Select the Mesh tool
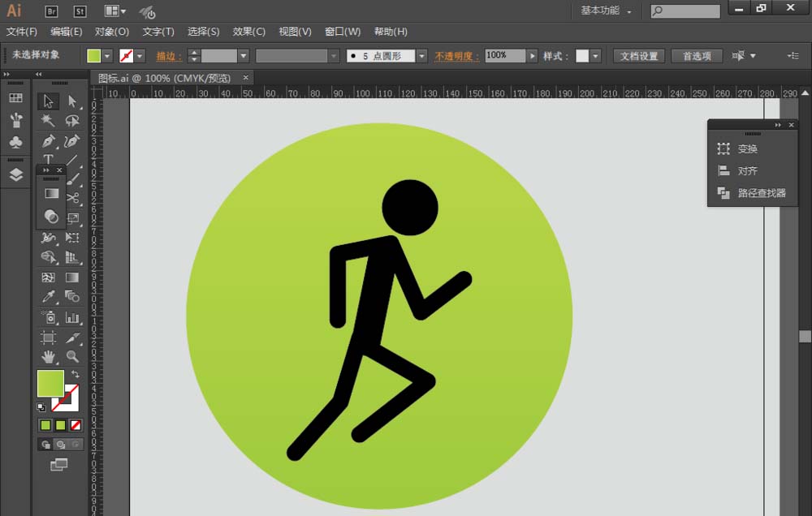 (x=48, y=277)
